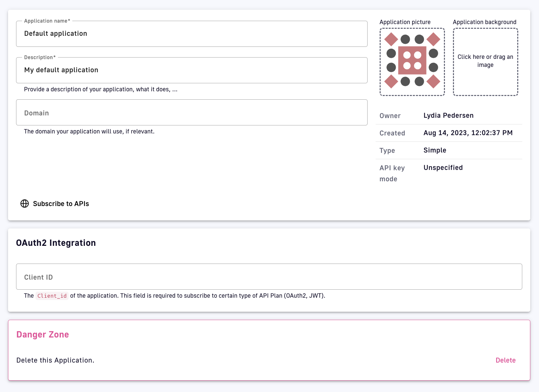Click the globe icon beside Subscribe to APIs
Image resolution: width=539 pixels, height=392 pixels.
click(24, 204)
